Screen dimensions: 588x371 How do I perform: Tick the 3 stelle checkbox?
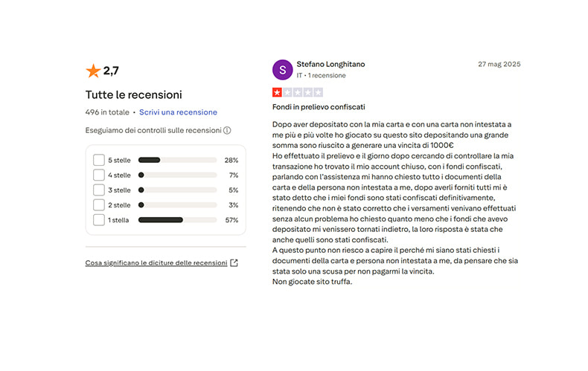click(99, 190)
